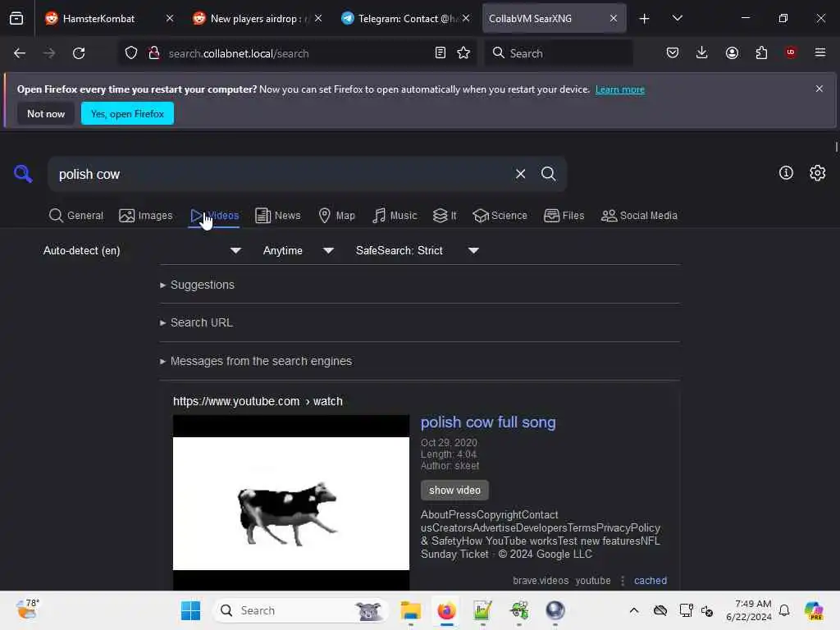Click the Firefox toolbar Search field
Image resolution: width=840 pixels, height=630 pixels.
(x=559, y=53)
